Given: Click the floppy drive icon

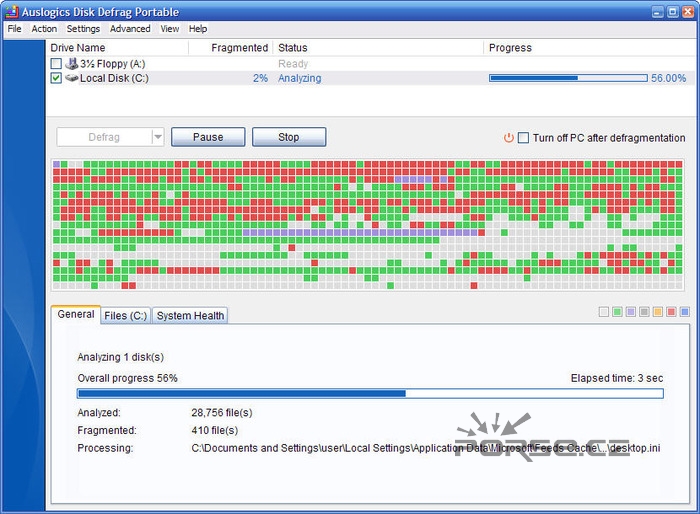Looking at the screenshot, I should pos(71,63).
